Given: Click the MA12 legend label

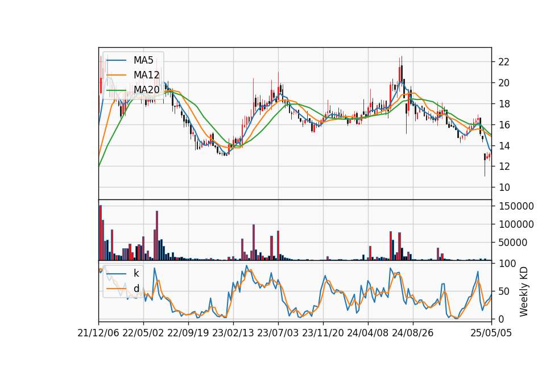Looking at the screenshot, I should point(146,75).
